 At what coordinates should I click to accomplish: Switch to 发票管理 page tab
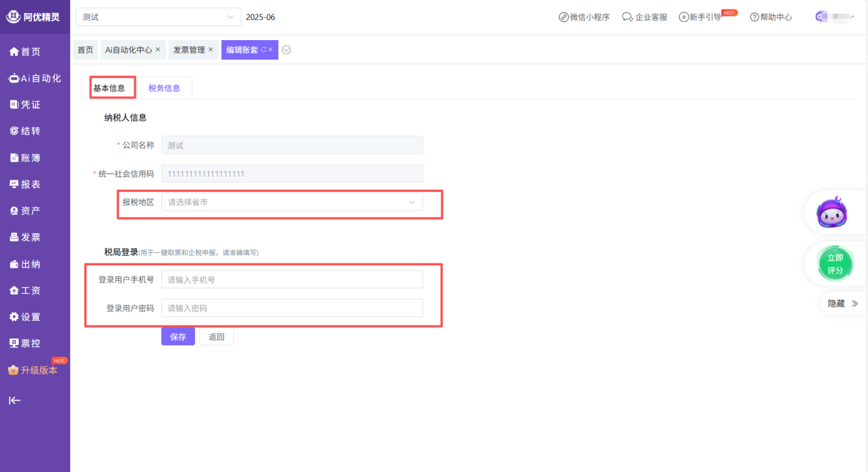(x=189, y=50)
